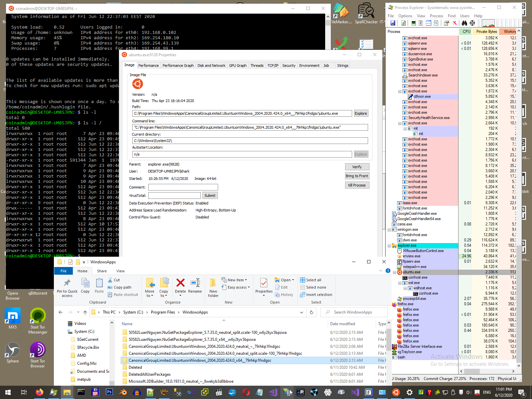Image resolution: width=532 pixels, height=399 pixels.
Task: Click the Rename icon in the ribbon
Action: [195, 286]
